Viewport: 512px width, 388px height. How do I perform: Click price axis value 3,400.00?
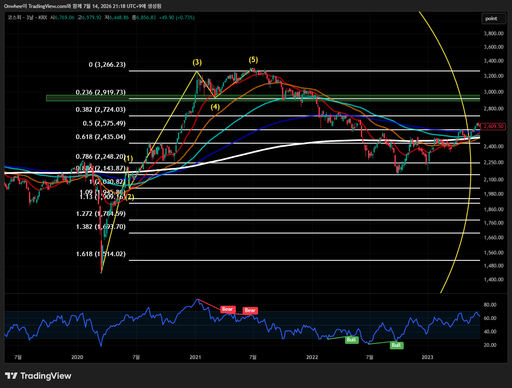(x=494, y=61)
